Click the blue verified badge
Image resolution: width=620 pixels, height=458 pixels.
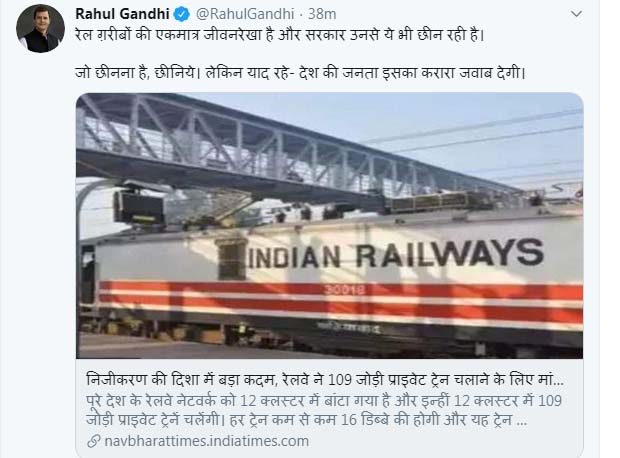tap(182, 15)
